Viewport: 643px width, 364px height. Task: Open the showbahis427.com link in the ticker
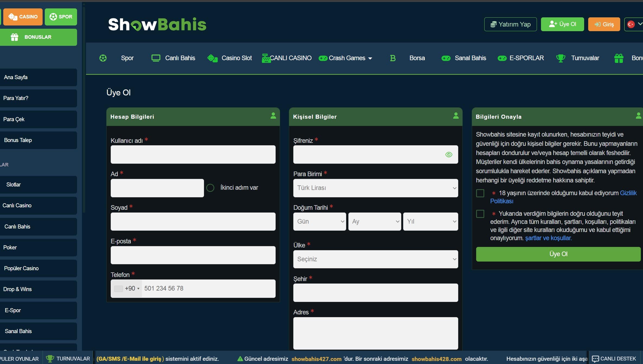tap(316, 359)
